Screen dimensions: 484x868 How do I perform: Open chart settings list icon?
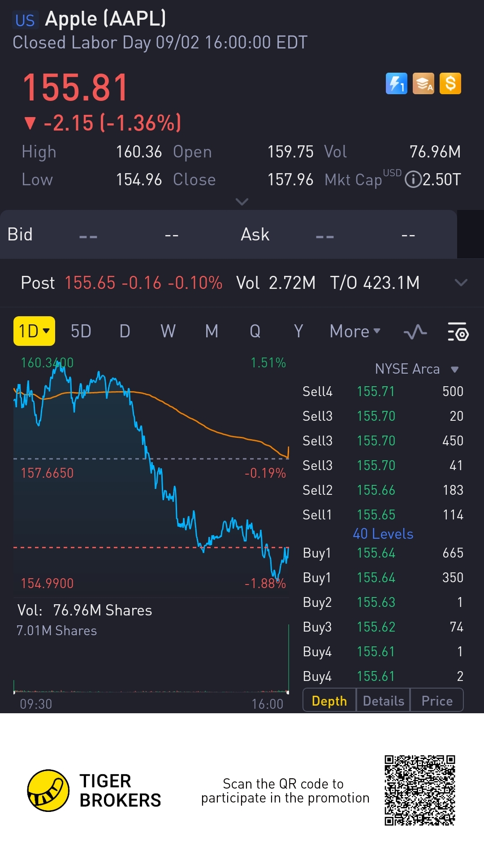458,332
